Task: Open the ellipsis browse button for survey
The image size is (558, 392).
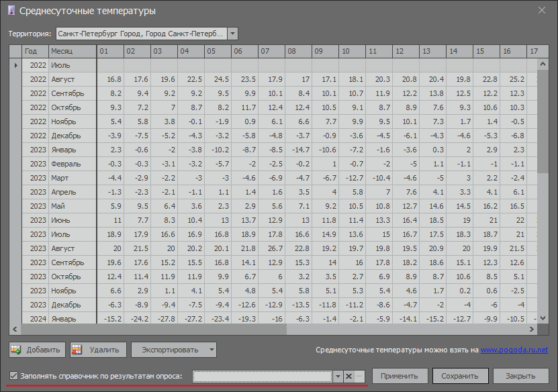Action: [359, 377]
